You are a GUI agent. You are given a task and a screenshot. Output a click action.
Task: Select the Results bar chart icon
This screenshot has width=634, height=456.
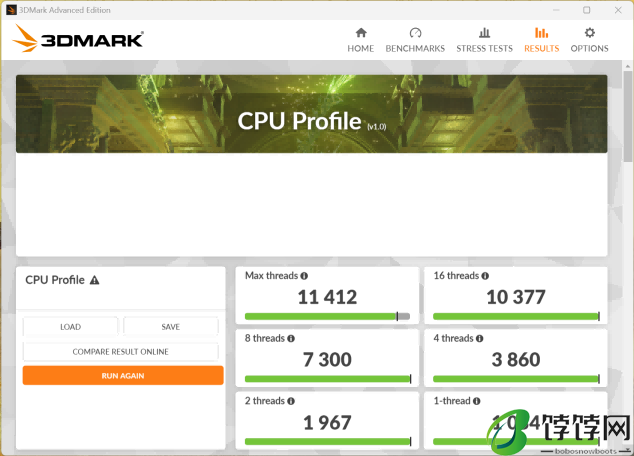click(x=541, y=33)
